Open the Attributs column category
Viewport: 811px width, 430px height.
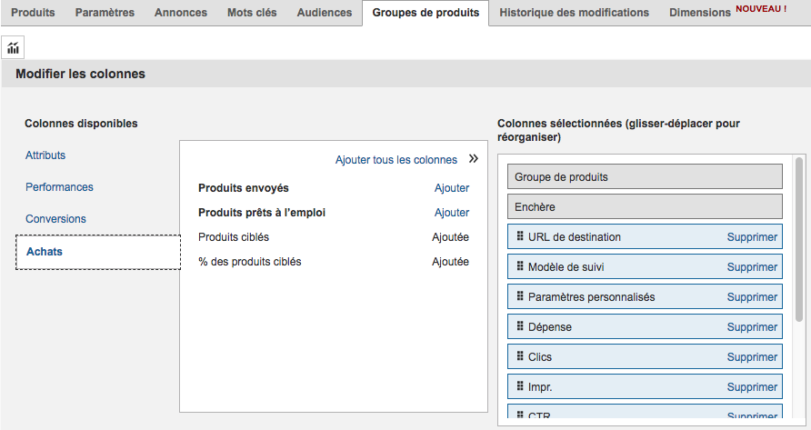coord(46,155)
